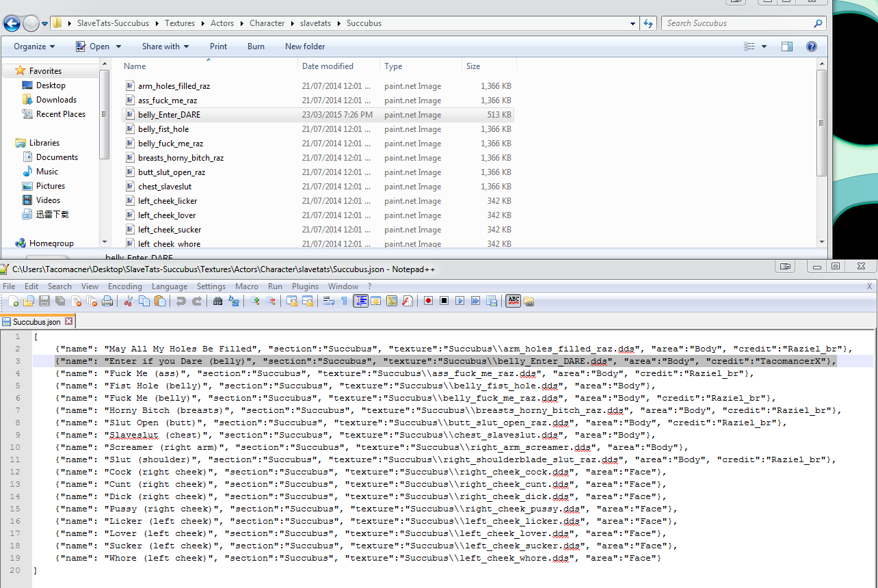Start macro recording with red dot icon
This screenshot has height=588, width=878.
pyautogui.click(x=429, y=301)
